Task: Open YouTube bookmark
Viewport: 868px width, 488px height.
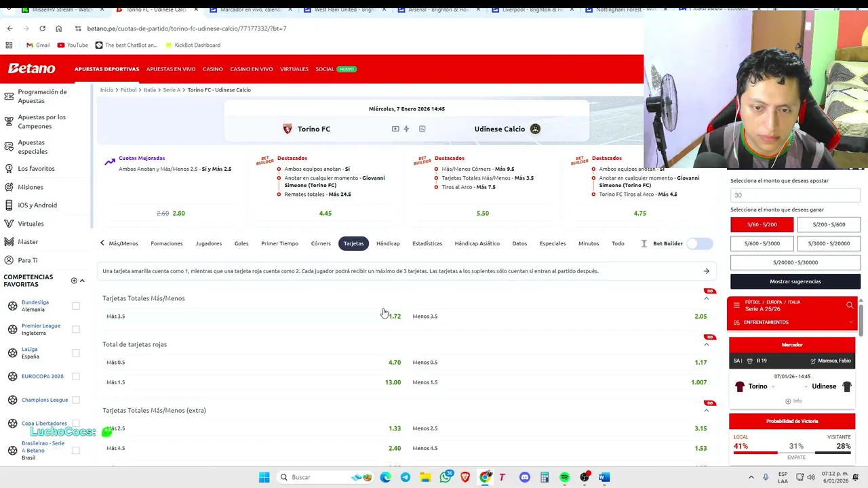Action: [73, 45]
